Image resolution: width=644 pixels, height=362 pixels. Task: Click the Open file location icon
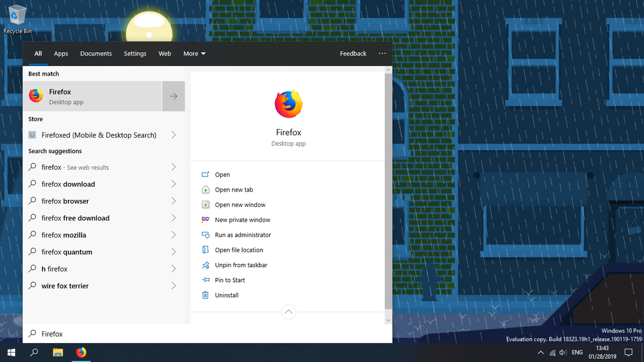pyautogui.click(x=206, y=250)
